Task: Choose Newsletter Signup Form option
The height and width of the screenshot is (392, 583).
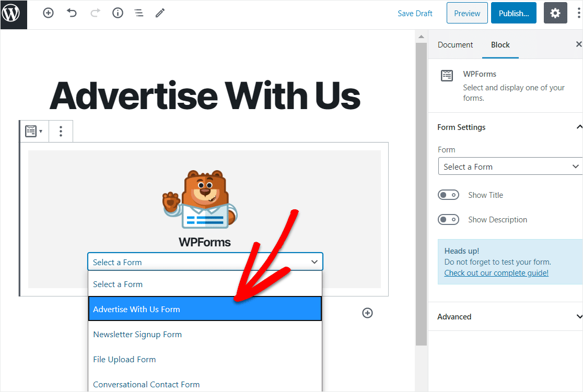Action: 205,334
